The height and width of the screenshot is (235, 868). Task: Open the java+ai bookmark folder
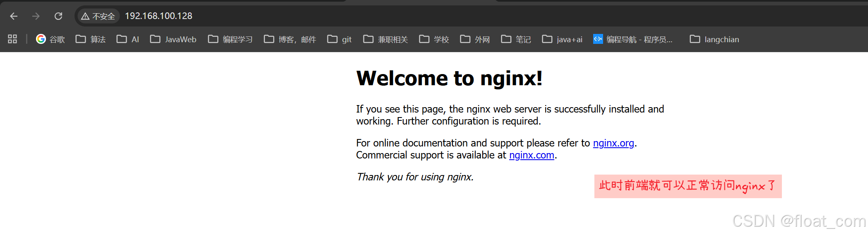[563, 39]
